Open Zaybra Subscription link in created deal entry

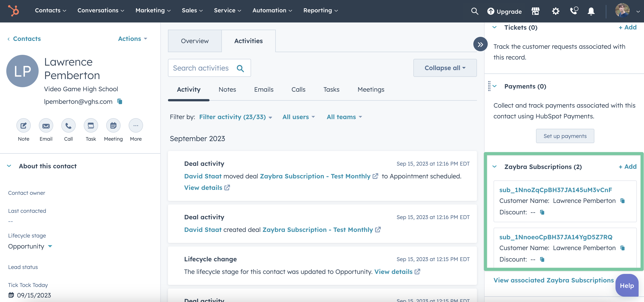pos(321,230)
